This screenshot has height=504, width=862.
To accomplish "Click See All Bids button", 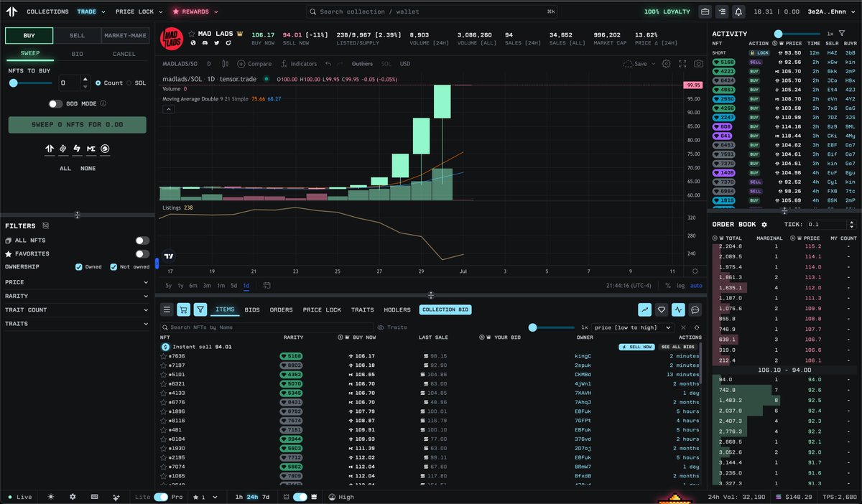I will coord(680,347).
